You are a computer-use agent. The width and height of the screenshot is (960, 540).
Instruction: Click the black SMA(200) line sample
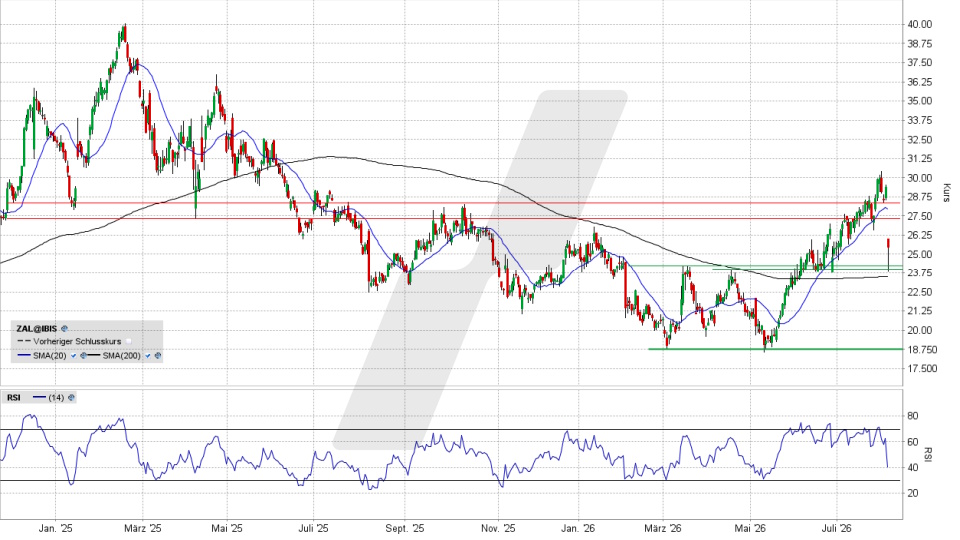(93, 355)
